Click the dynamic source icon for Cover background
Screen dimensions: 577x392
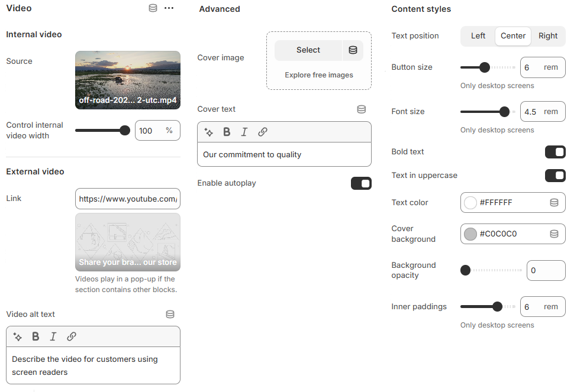[x=554, y=234]
